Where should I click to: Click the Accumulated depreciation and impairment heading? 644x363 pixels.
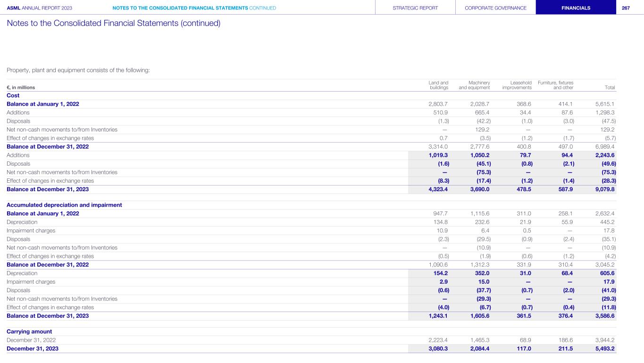coord(64,205)
